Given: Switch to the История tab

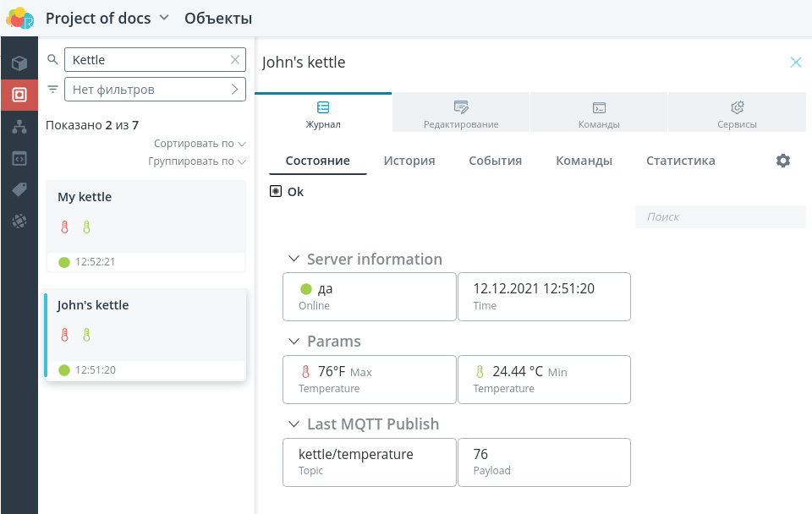Looking at the screenshot, I should click(409, 161).
